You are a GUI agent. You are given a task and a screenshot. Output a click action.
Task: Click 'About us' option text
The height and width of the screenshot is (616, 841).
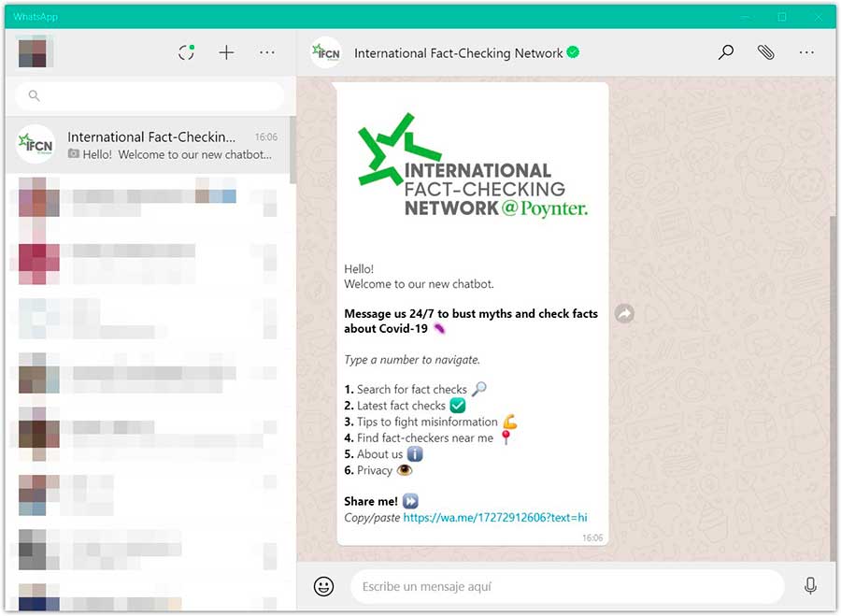(379, 454)
